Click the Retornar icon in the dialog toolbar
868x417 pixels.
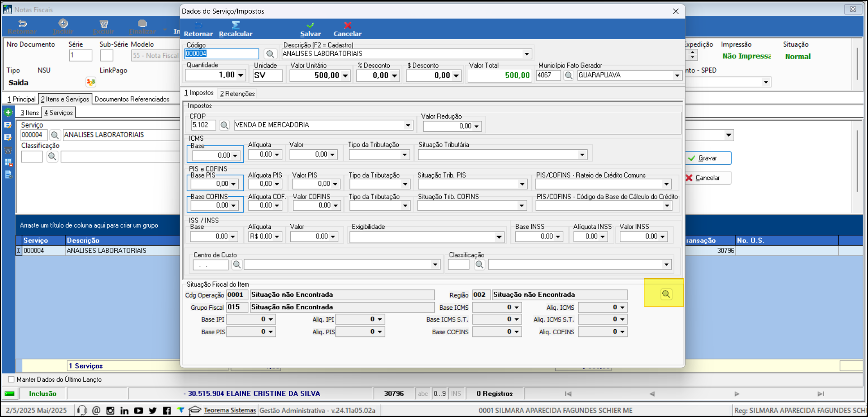198,25
